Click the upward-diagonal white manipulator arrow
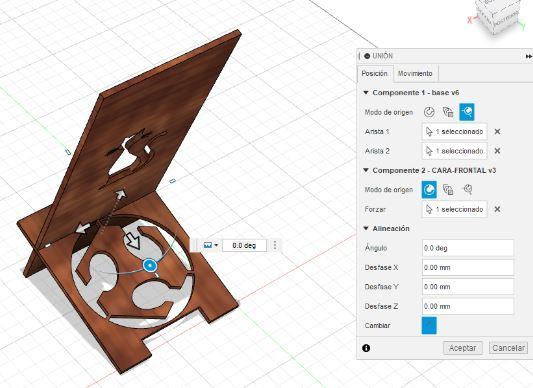This screenshot has width=533, height=388. pyautogui.click(x=120, y=194)
